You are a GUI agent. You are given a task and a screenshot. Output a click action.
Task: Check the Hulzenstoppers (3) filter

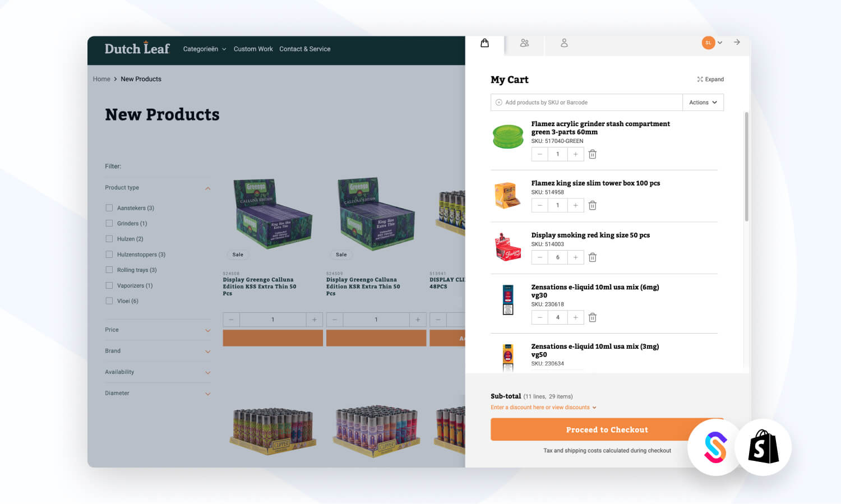[109, 255]
